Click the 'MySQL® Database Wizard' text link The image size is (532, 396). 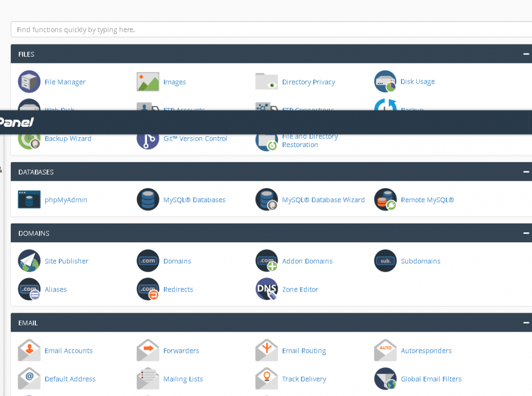coord(323,200)
